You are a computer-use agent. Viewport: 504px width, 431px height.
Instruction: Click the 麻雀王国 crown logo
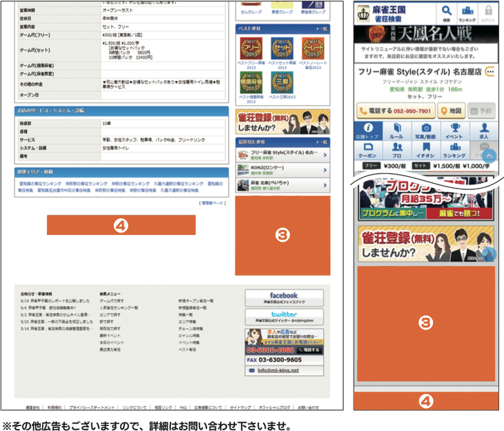[364, 14]
